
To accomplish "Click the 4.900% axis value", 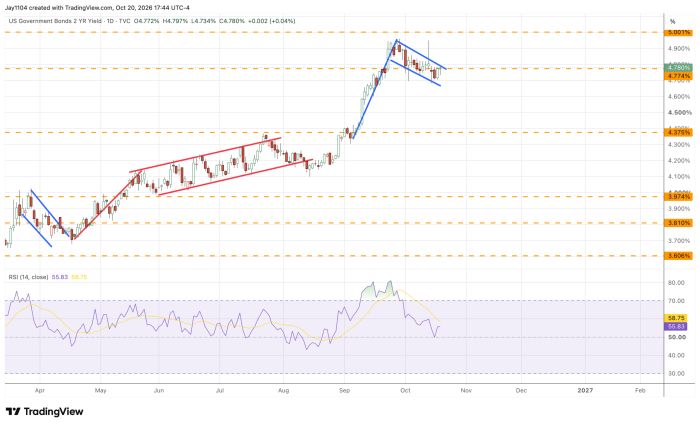I will pyautogui.click(x=679, y=48).
